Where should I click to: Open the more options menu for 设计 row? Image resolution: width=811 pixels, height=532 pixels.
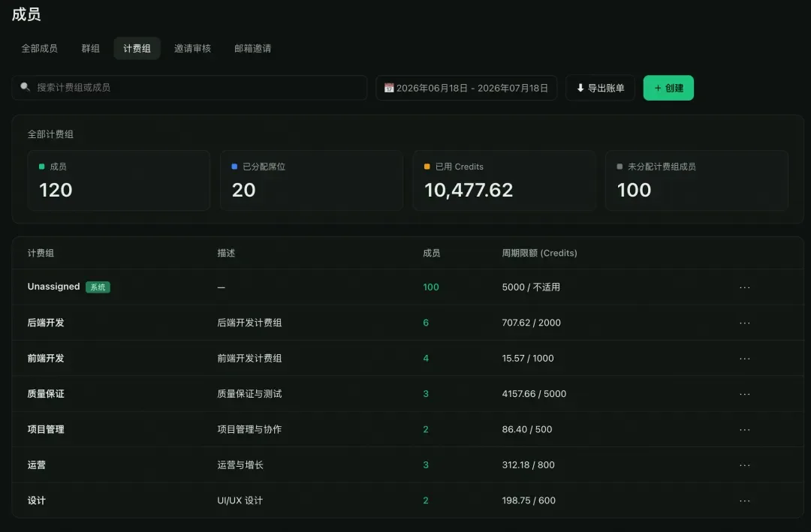coord(744,501)
